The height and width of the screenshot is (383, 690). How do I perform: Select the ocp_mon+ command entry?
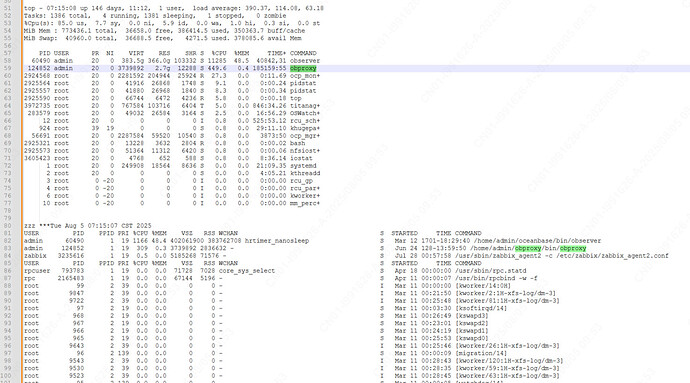(305, 76)
